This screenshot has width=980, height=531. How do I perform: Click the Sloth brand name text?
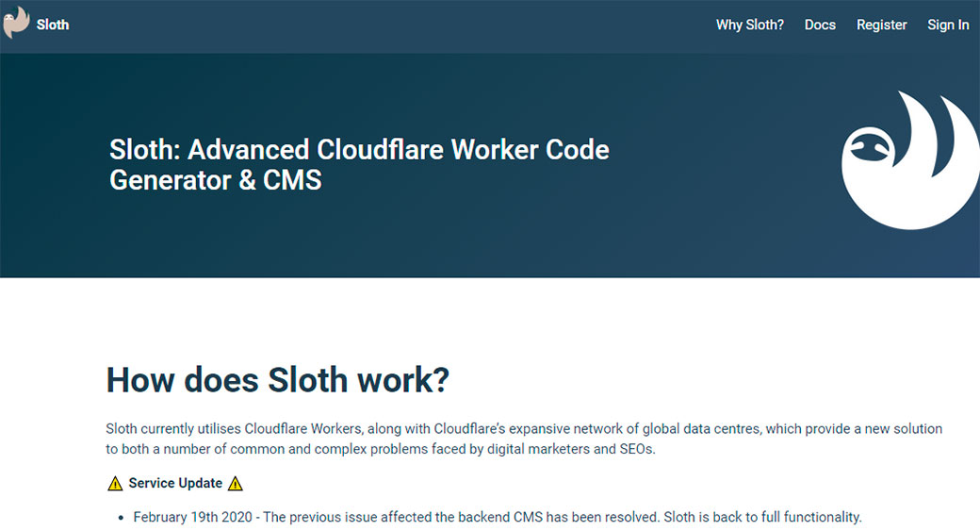(53, 25)
